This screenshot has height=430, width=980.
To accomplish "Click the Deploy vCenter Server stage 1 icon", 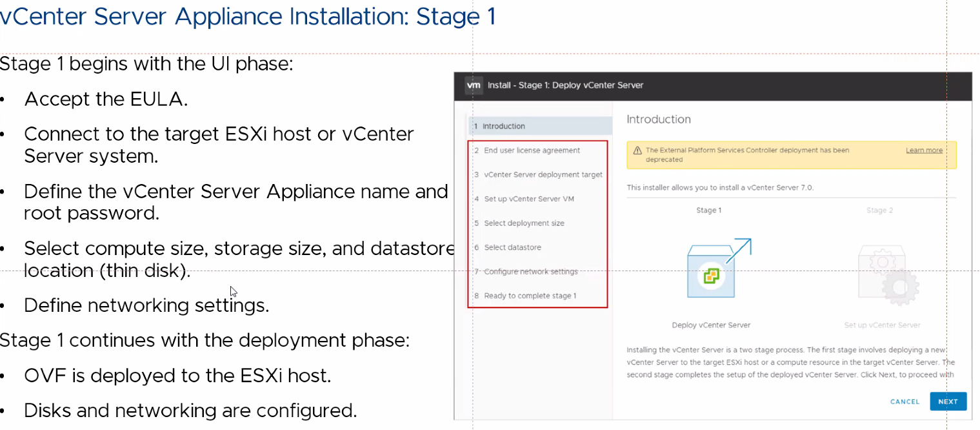I will 719,268.
